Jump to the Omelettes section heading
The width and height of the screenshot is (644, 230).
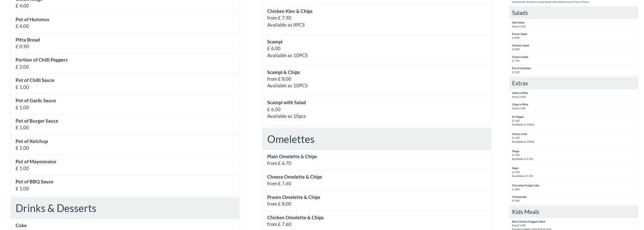pos(291,139)
